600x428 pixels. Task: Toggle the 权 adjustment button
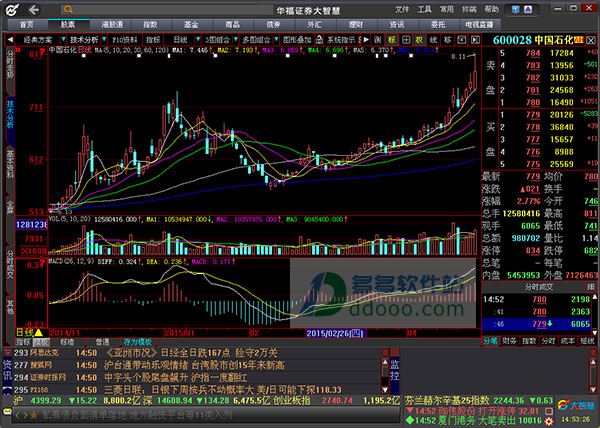tap(419, 39)
